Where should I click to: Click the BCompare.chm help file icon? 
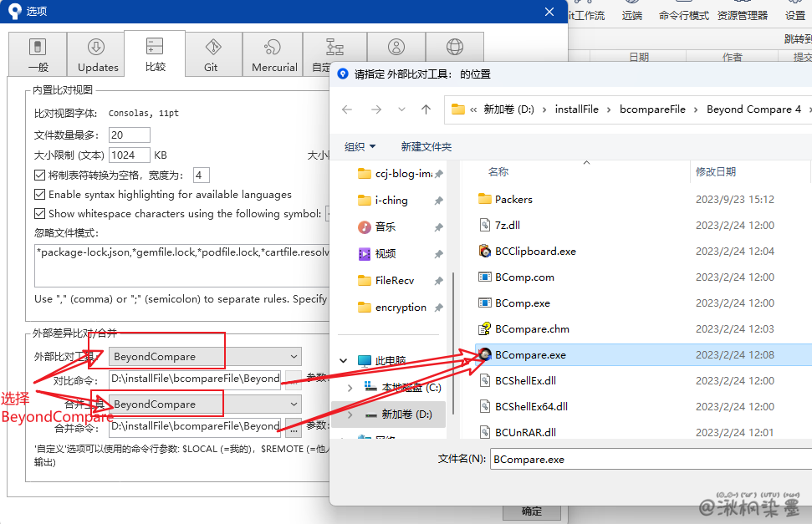pyautogui.click(x=484, y=328)
